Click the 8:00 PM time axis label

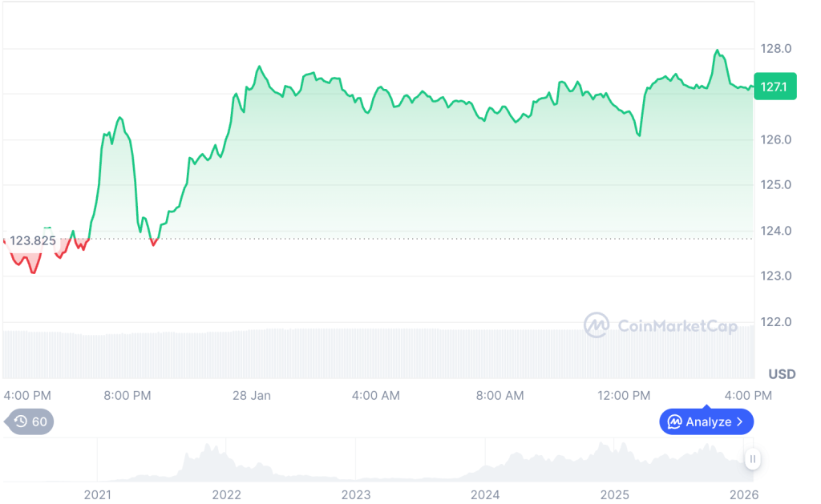128,396
